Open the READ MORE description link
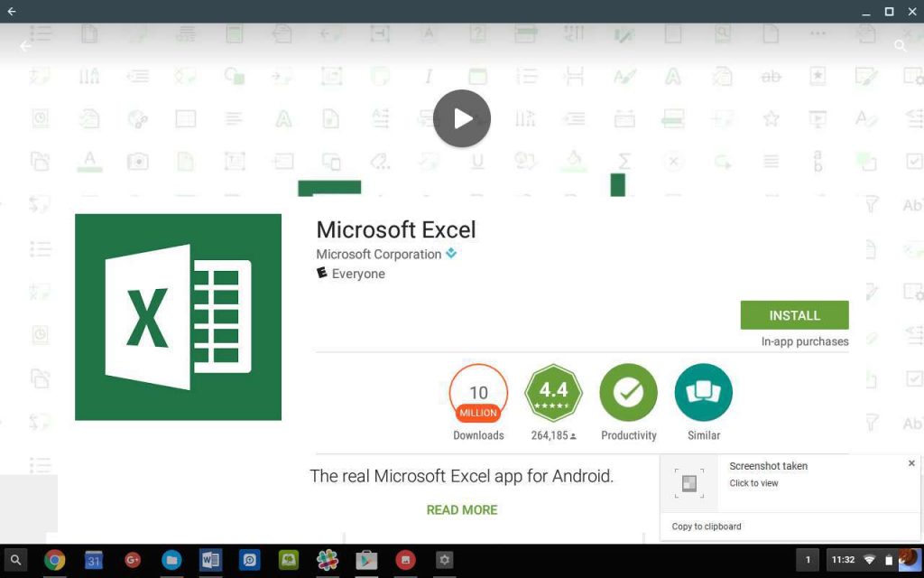The width and height of the screenshot is (924, 578). (462, 509)
